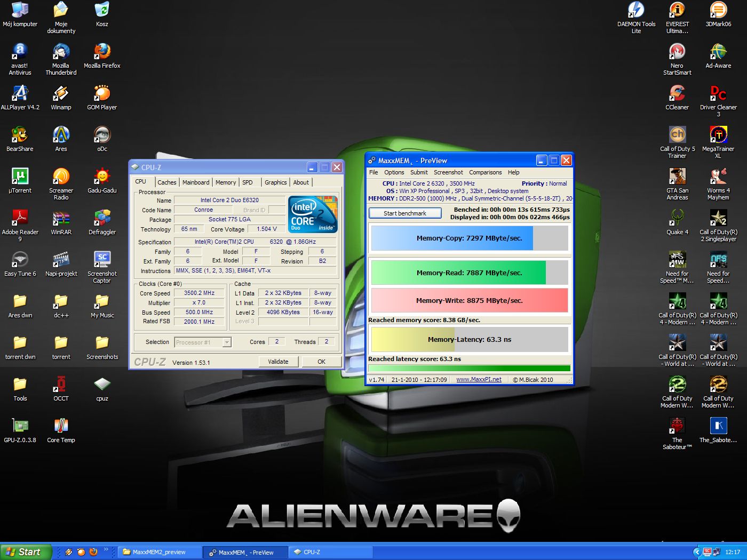Open the Windows Start menu
747x560 pixels.
26,552
